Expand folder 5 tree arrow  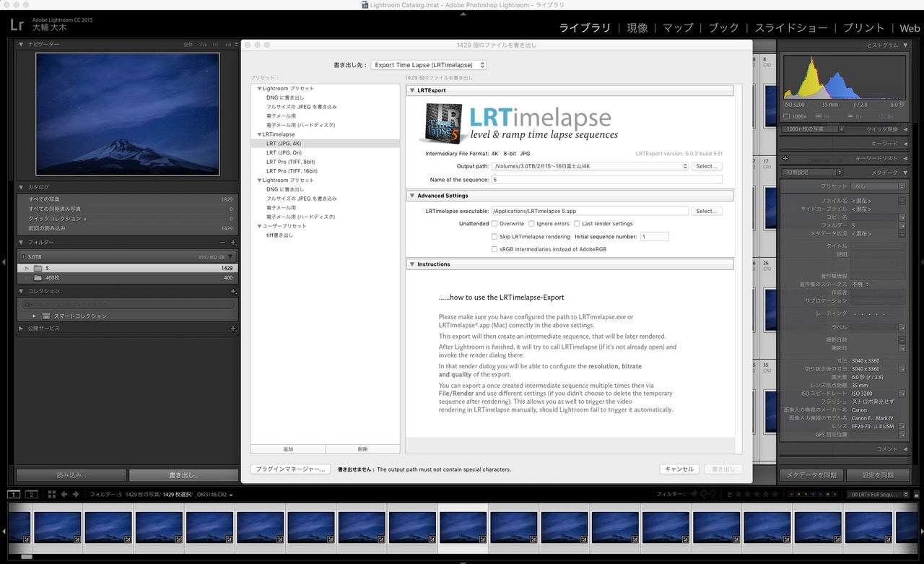pos(27,268)
